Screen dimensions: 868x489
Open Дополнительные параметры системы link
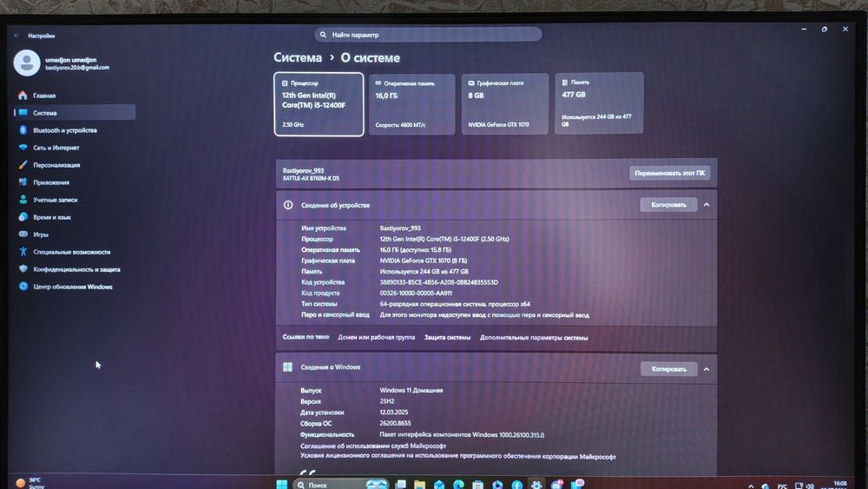point(534,337)
